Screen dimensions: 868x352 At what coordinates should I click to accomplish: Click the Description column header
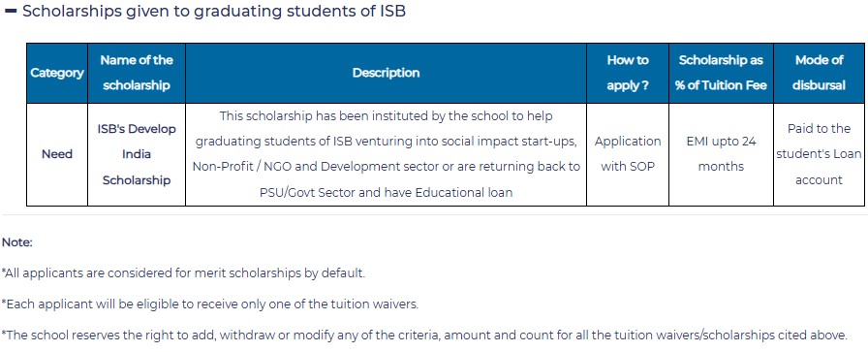(386, 73)
